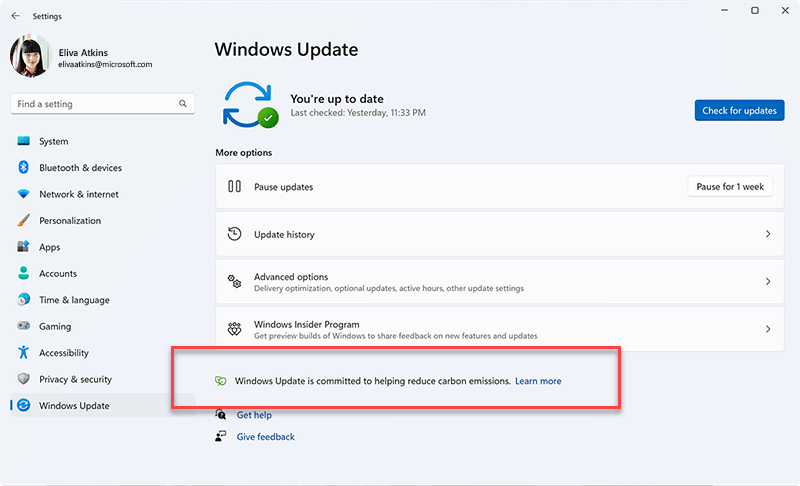Image resolution: width=800 pixels, height=486 pixels.
Task: Open Accessibility settings
Action: point(103,353)
